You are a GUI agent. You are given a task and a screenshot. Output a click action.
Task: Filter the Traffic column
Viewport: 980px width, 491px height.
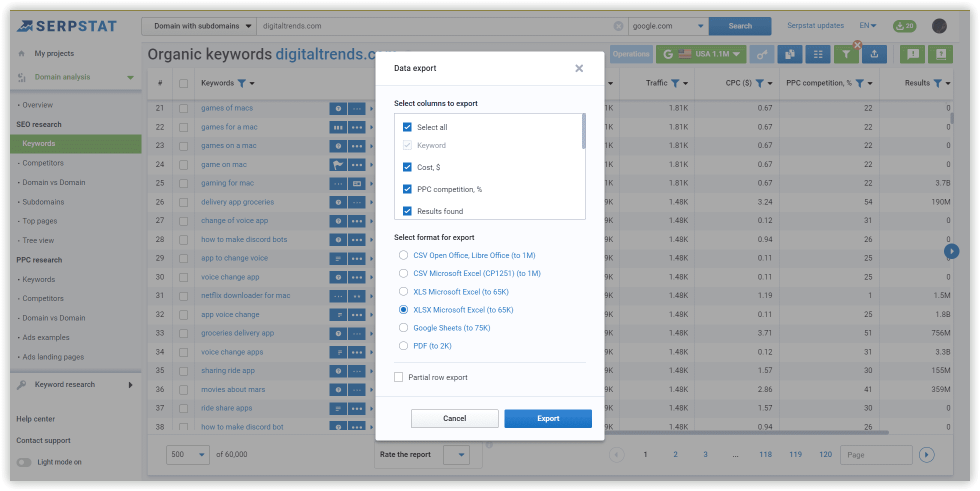(675, 83)
